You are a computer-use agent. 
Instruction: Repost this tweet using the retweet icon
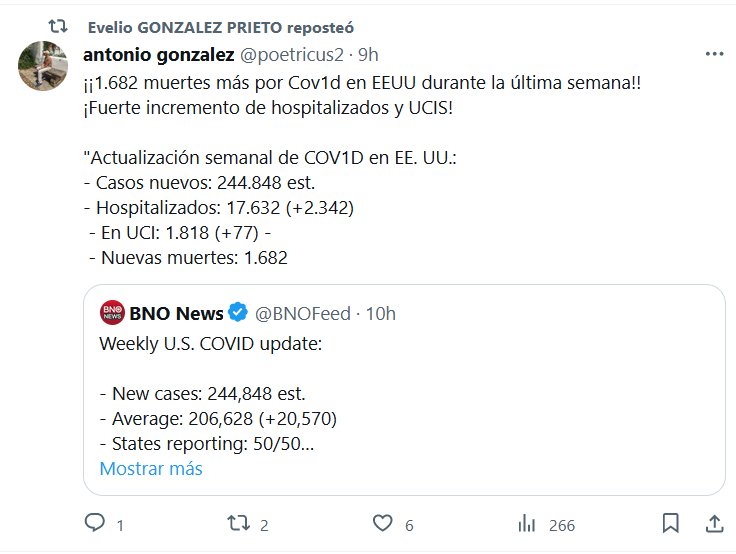tap(237, 523)
